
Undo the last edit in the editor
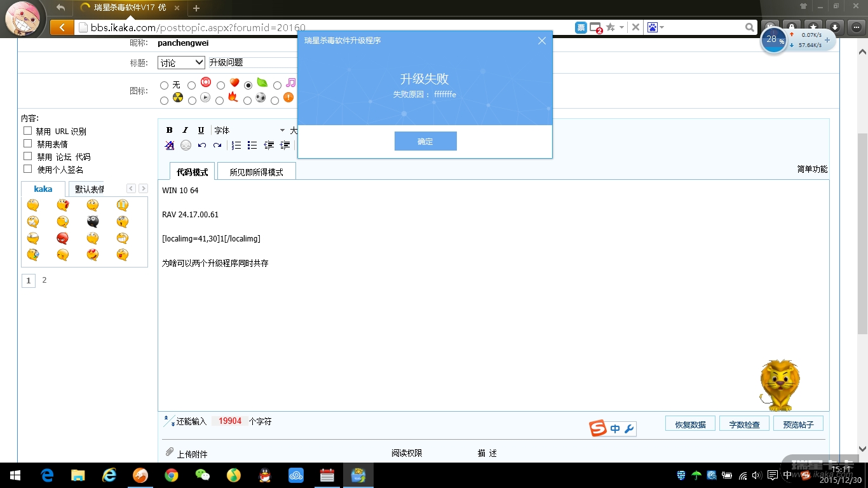[x=201, y=146]
